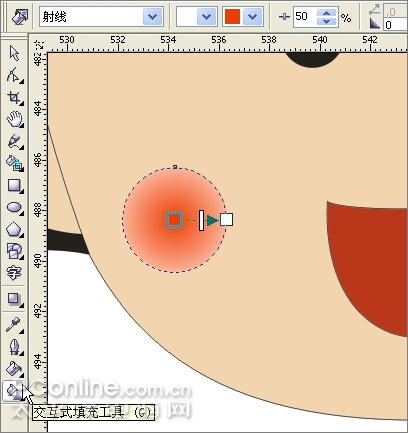
Task: Select the Basic shapes tool
Action: 14,251
